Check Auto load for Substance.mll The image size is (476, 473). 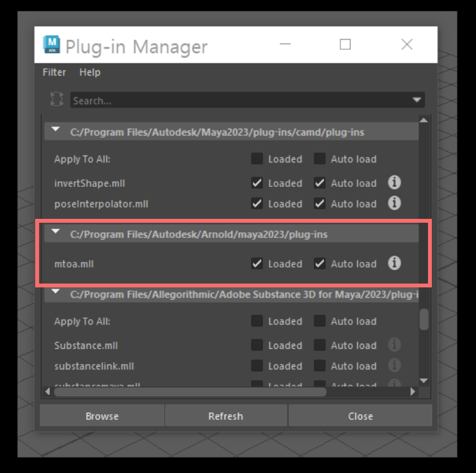(x=320, y=345)
